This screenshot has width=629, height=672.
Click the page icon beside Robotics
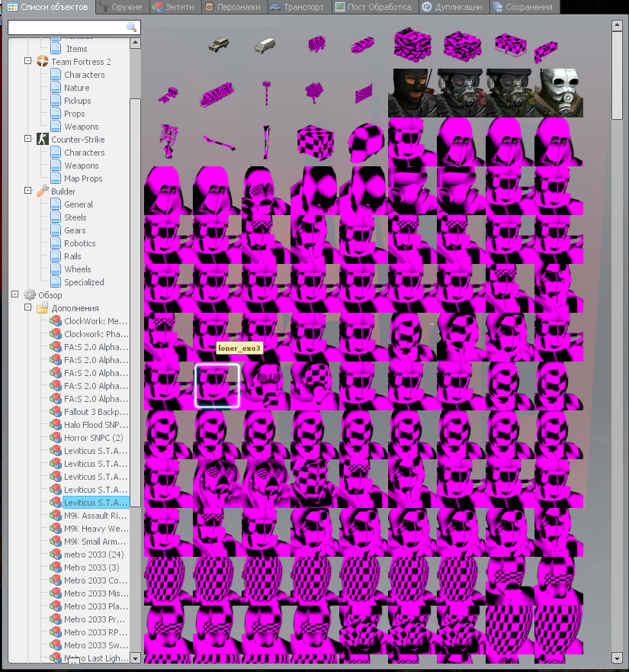point(55,243)
